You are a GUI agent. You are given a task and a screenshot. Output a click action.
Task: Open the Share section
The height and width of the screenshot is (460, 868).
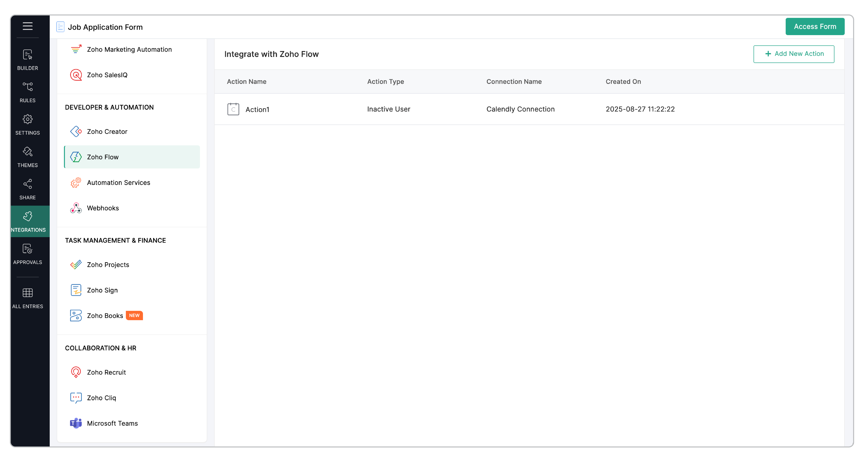coord(28,189)
